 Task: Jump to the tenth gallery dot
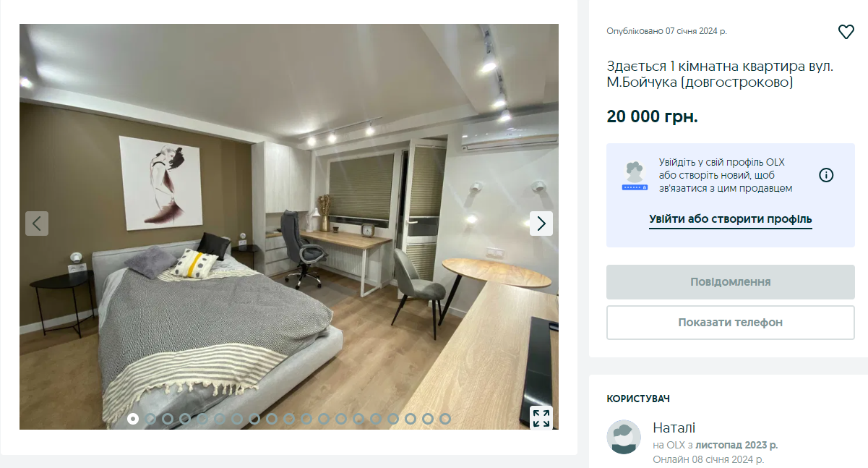pyautogui.click(x=289, y=419)
